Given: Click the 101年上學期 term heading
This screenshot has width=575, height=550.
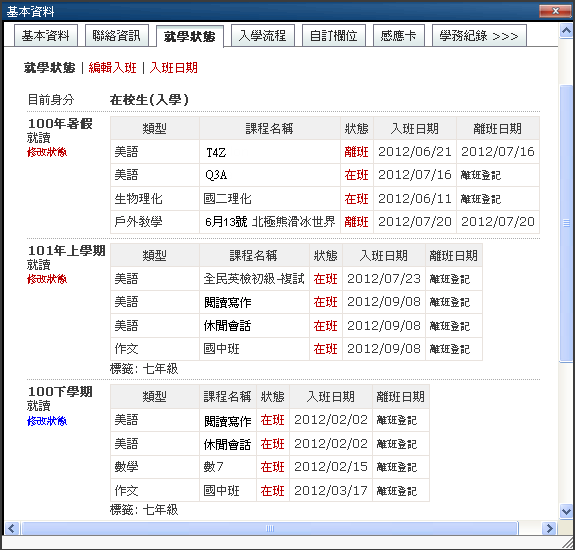Looking at the screenshot, I should click(67, 251).
